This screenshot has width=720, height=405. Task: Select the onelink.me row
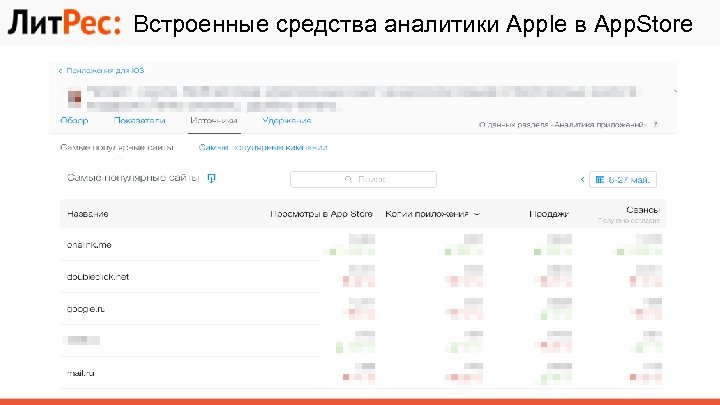coord(363,245)
